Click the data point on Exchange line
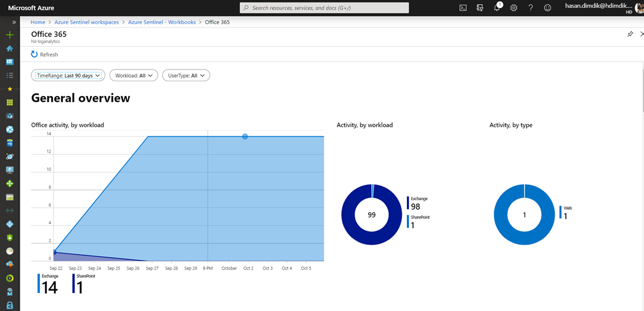 click(245, 136)
